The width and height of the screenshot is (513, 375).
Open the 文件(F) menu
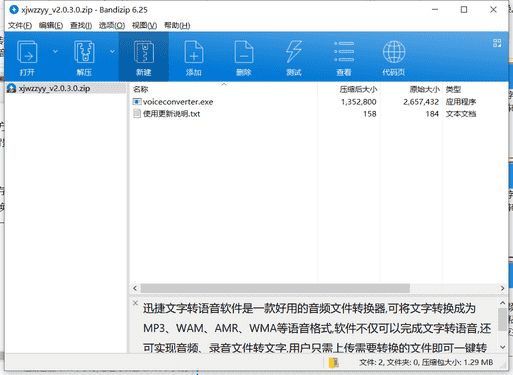20,25
